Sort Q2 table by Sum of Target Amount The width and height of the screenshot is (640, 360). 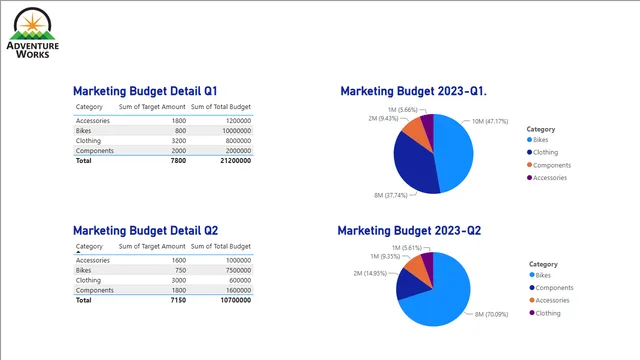coord(152,247)
